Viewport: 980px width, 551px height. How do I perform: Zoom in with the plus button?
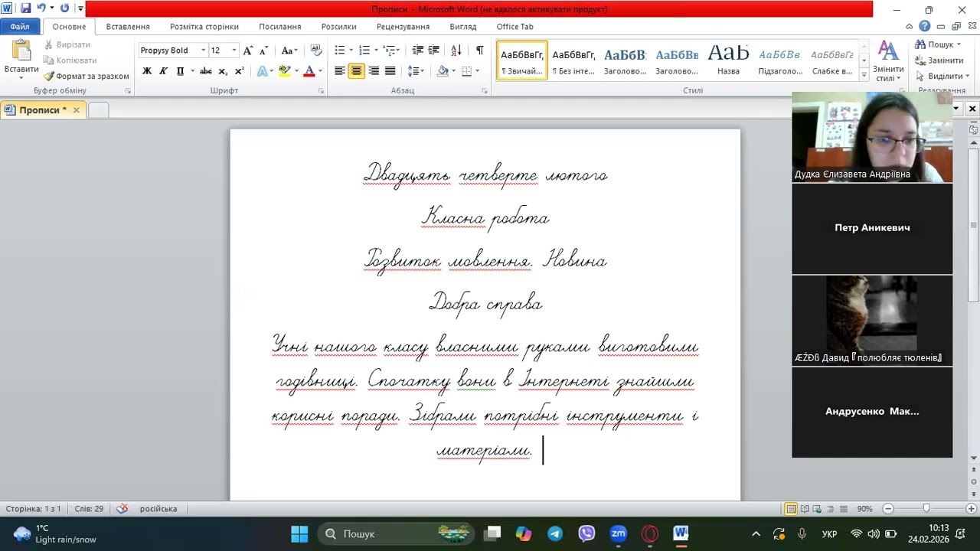pos(972,509)
